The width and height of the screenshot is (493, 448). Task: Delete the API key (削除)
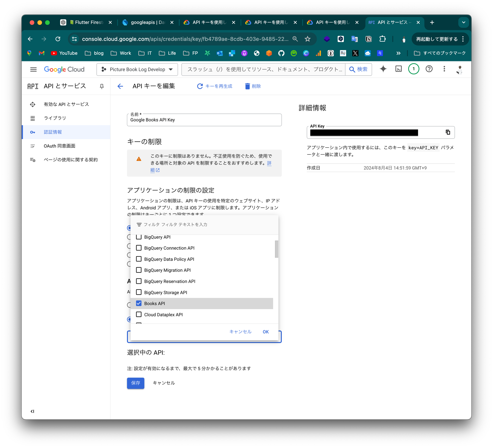253,86
